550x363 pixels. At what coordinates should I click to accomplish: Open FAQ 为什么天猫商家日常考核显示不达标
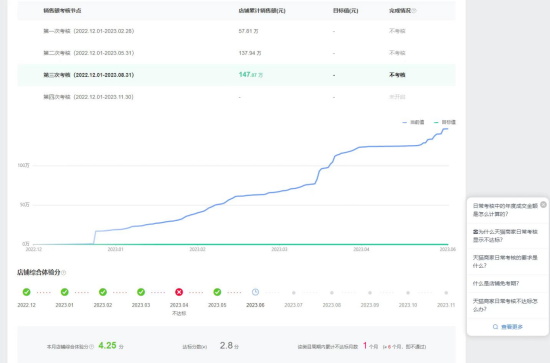pos(505,236)
